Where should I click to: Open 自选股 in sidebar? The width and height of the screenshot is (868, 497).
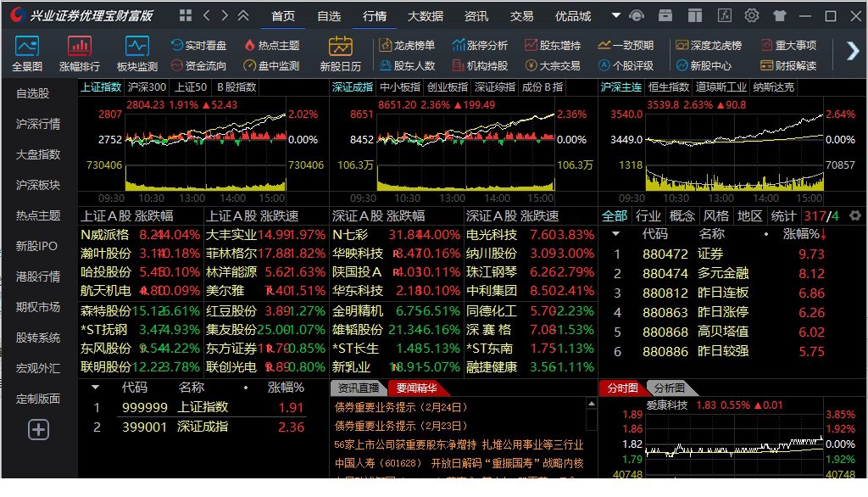33,93
